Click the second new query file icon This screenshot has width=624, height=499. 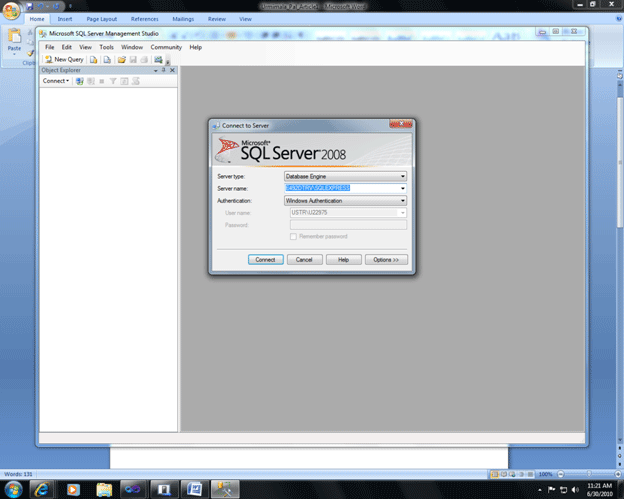click(x=107, y=60)
